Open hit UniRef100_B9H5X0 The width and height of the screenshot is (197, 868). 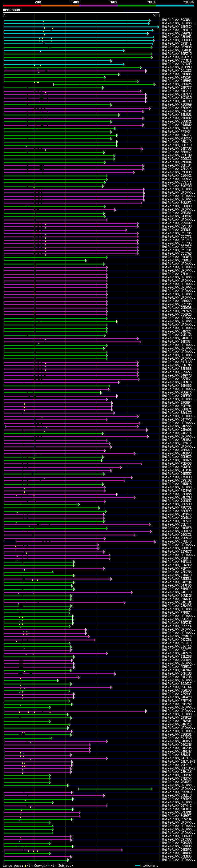pos(177,26)
